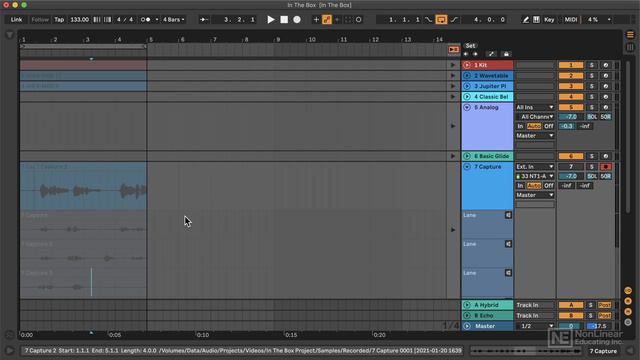Open the 4 Bars quantization menu
Viewport: 640px width, 360px height.
174,19
